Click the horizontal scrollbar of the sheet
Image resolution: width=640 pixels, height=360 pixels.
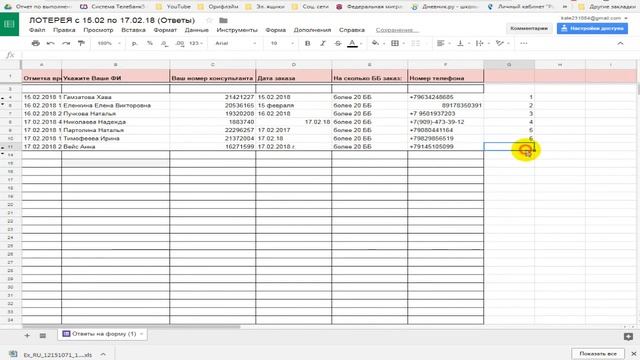point(131,327)
